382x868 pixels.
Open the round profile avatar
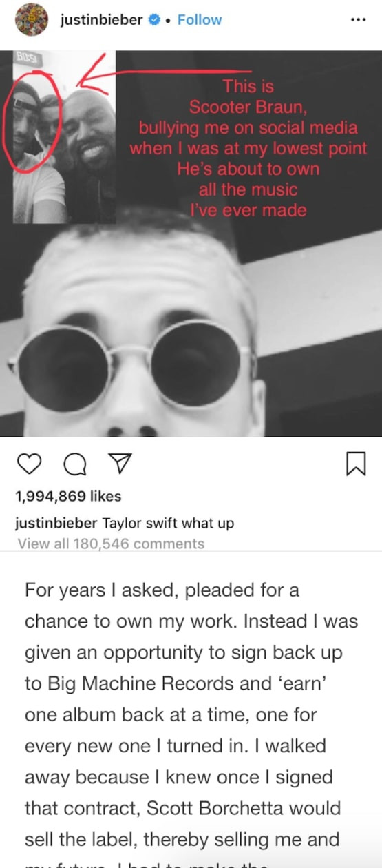coord(32,20)
